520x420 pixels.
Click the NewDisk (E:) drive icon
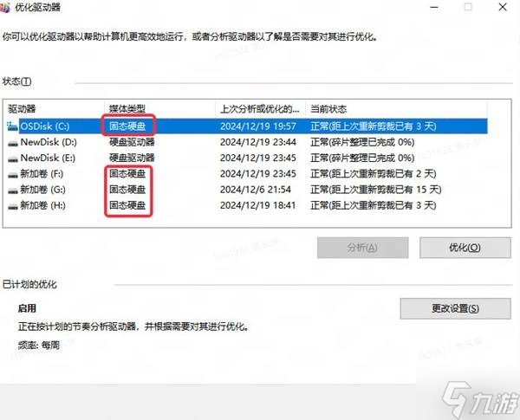click(13, 158)
